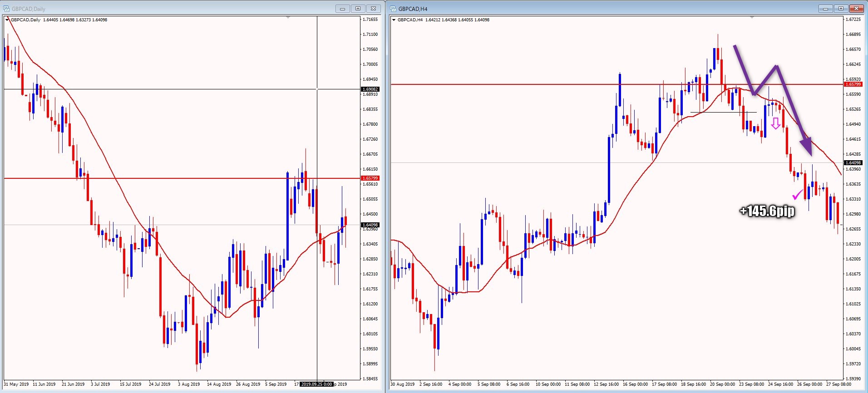Select the magenta checkmark on H4 chart

797,195
